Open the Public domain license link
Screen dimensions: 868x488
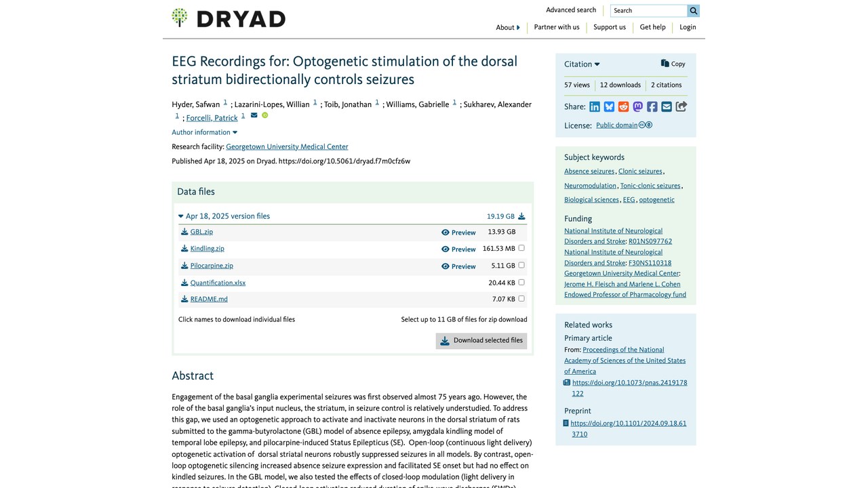coord(616,125)
